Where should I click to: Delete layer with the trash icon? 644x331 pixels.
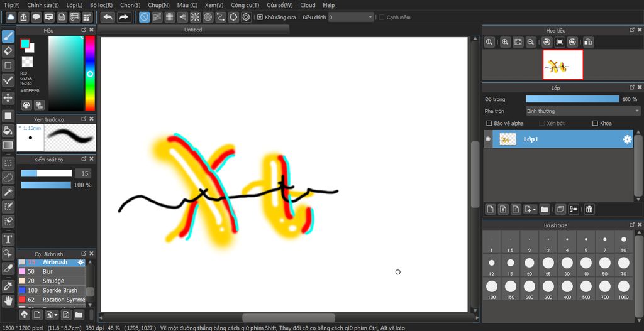(x=589, y=209)
